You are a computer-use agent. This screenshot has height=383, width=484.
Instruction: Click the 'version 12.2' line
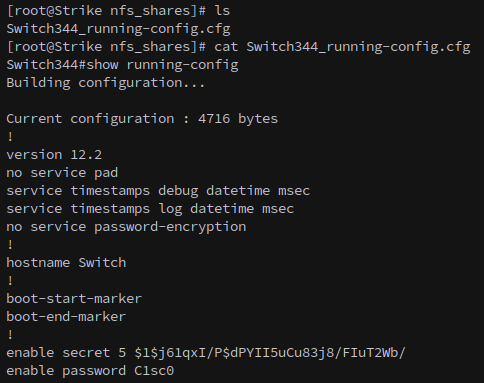[54, 155]
